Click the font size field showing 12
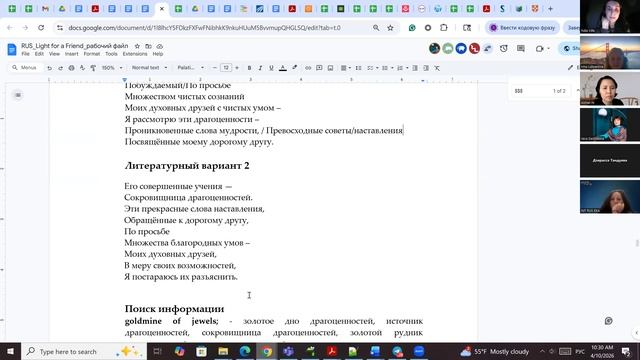The width and height of the screenshot is (640, 360). click(226, 68)
